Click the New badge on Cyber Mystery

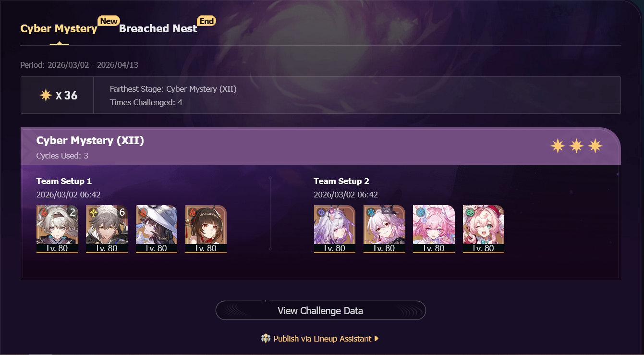(x=109, y=21)
